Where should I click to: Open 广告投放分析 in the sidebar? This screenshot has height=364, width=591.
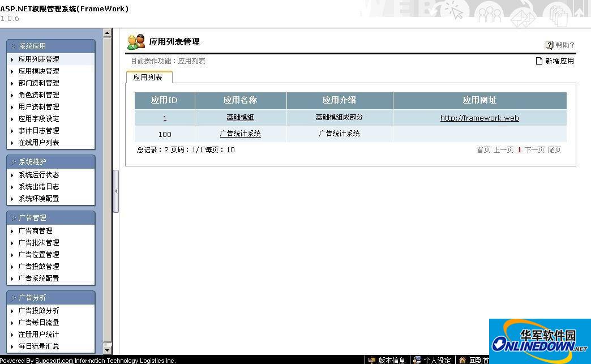coord(39,310)
